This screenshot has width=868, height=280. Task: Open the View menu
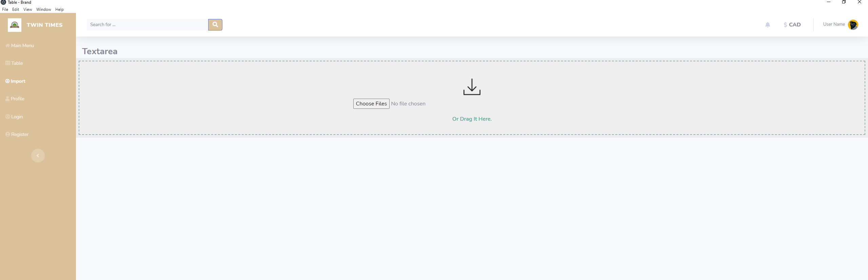(x=27, y=9)
